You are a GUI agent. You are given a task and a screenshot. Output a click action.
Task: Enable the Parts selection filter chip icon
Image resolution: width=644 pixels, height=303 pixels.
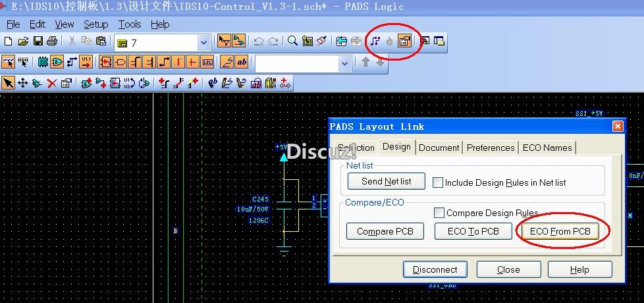point(42,63)
